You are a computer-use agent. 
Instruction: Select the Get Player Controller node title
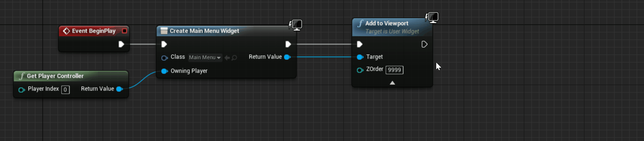[55, 76]
